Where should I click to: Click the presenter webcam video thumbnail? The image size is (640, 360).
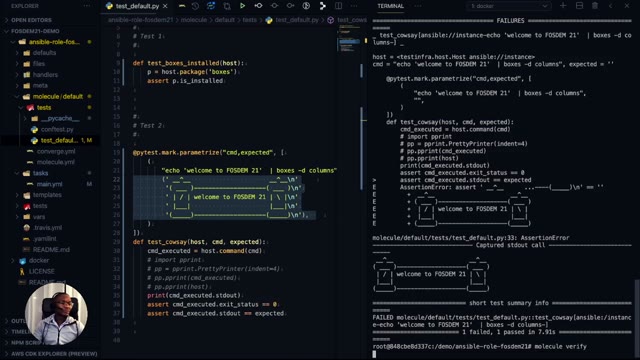56,314
